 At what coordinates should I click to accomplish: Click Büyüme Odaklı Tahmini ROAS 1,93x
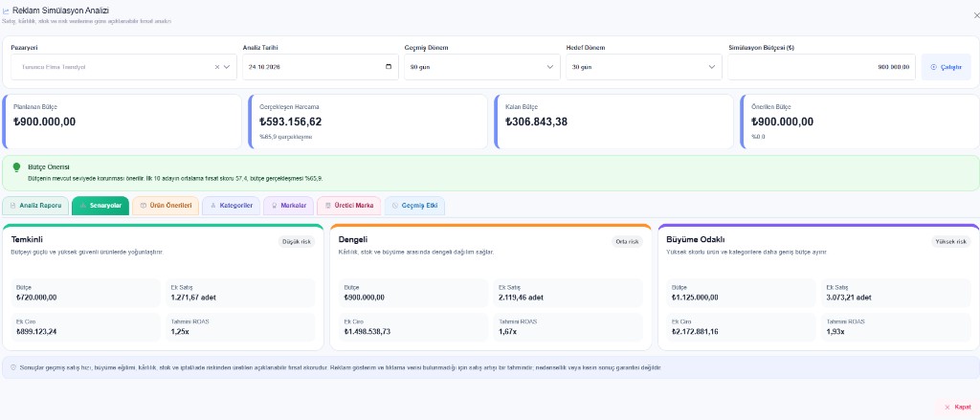click(835, 332)
